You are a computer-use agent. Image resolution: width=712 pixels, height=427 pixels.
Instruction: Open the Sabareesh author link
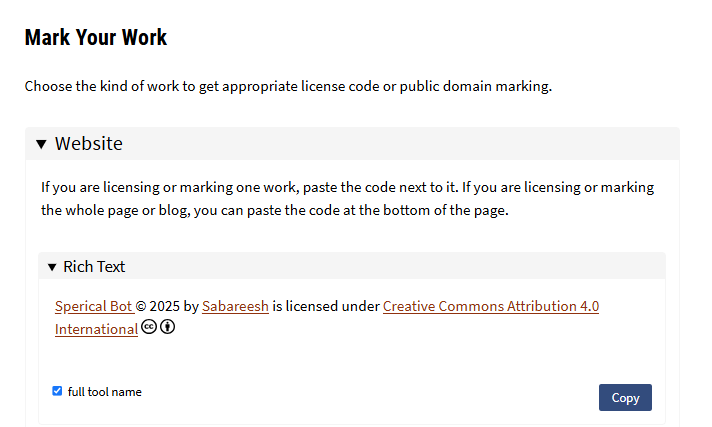point(235,306)
